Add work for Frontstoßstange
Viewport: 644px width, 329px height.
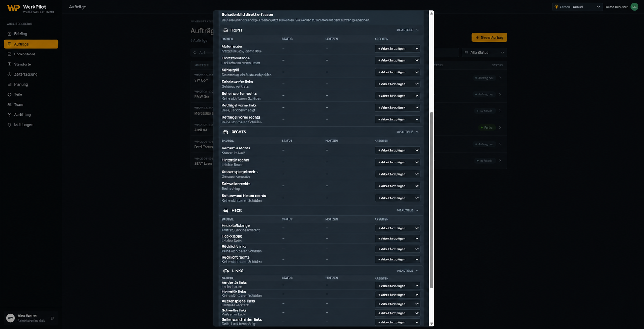[397, 60]
